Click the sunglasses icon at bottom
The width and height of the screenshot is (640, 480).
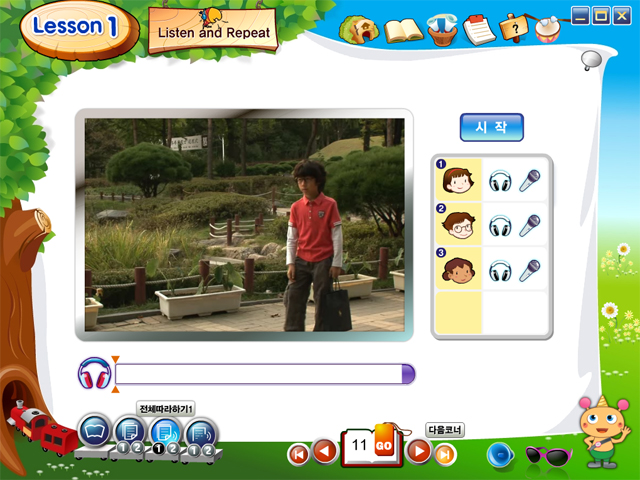pyautogui.click(x=545, y=456)
